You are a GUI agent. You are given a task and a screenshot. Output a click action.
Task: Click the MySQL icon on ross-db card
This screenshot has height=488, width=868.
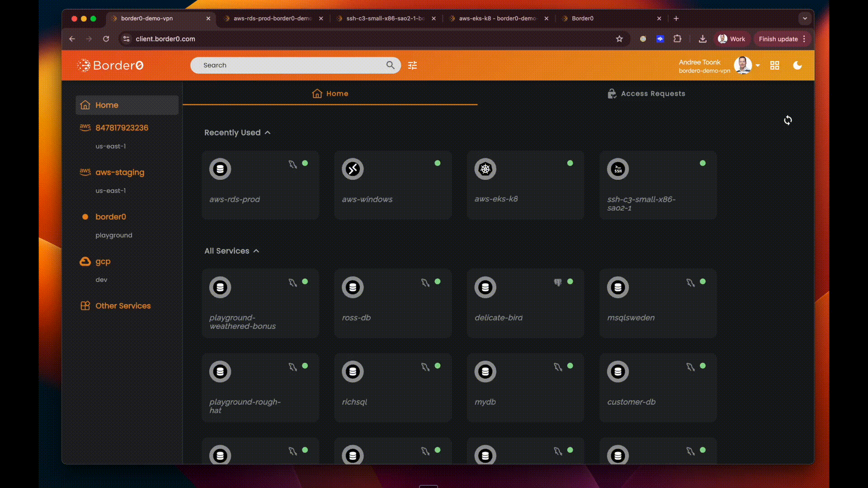point(425,282)
